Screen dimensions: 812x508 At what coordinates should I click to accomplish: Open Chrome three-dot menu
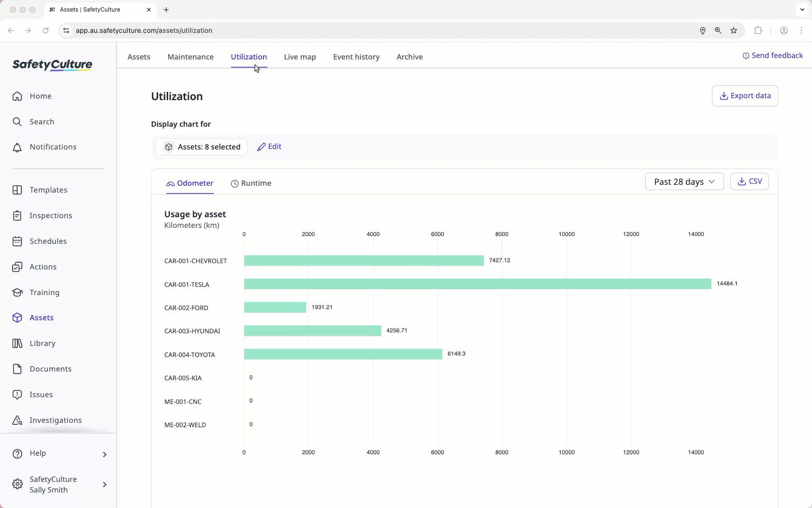pyautogui.click(x=802, y=30)
